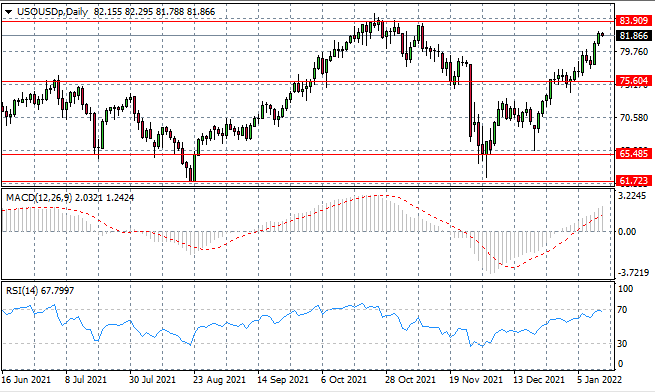Screen dimensions: 655x392
Task: Click the 19 Nov 2021 date label
Action: click(x=475, y=380)
